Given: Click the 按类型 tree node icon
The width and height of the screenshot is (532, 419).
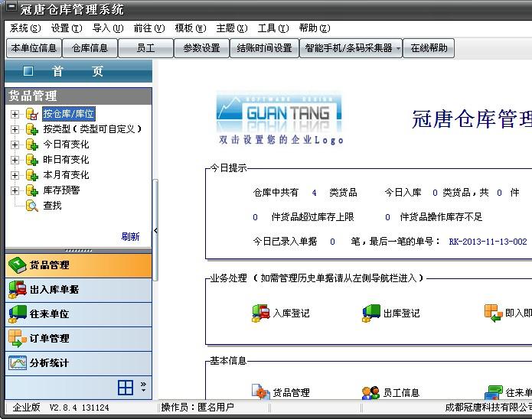Looking at the screenshot, I should click(32, 129).
